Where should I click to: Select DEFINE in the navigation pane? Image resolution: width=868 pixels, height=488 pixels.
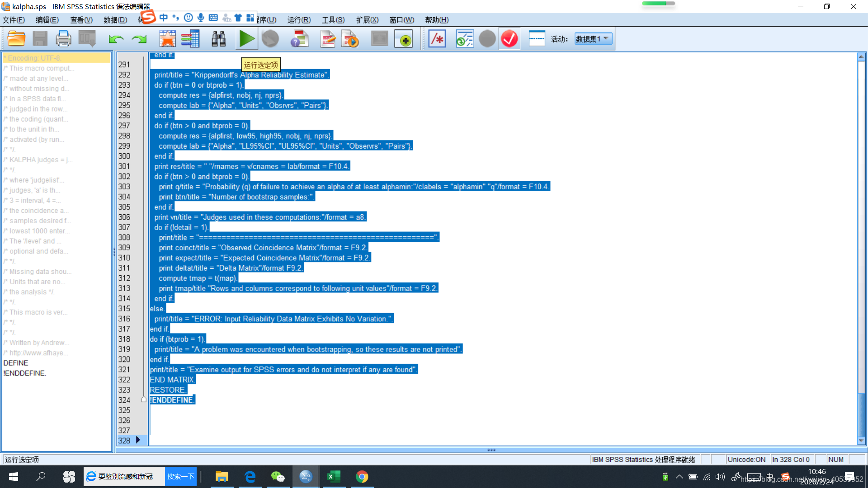(x=16, y=363)
